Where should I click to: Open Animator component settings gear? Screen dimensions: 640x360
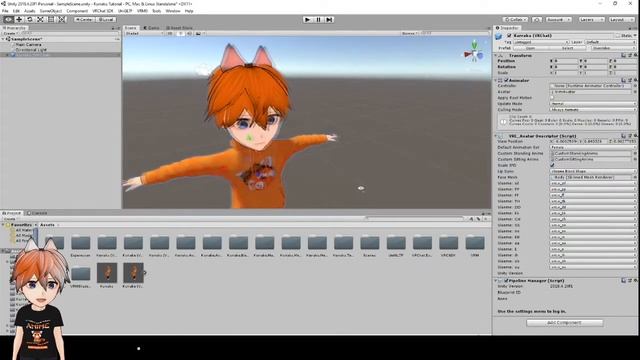(x=636, y=80)
